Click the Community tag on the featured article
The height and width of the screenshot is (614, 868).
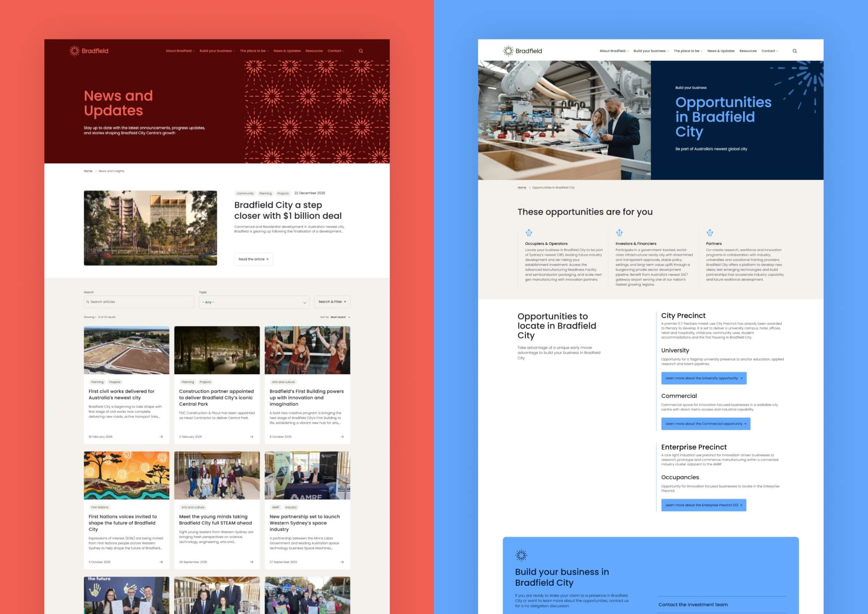coord(245,194)
